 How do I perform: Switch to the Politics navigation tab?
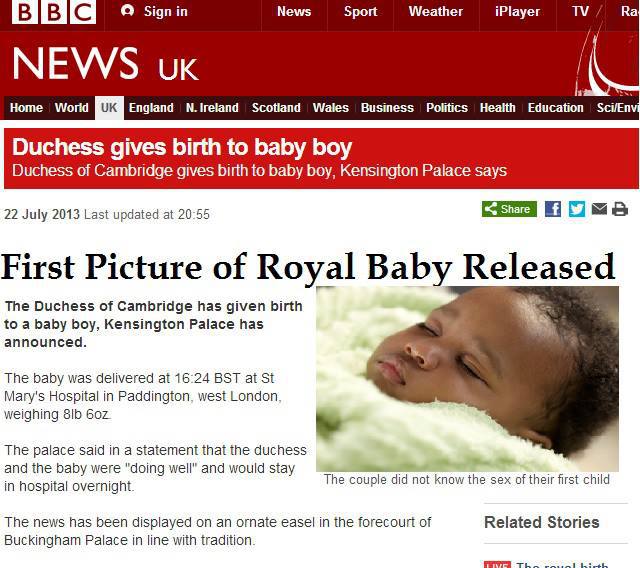click(x=447, y=108)
